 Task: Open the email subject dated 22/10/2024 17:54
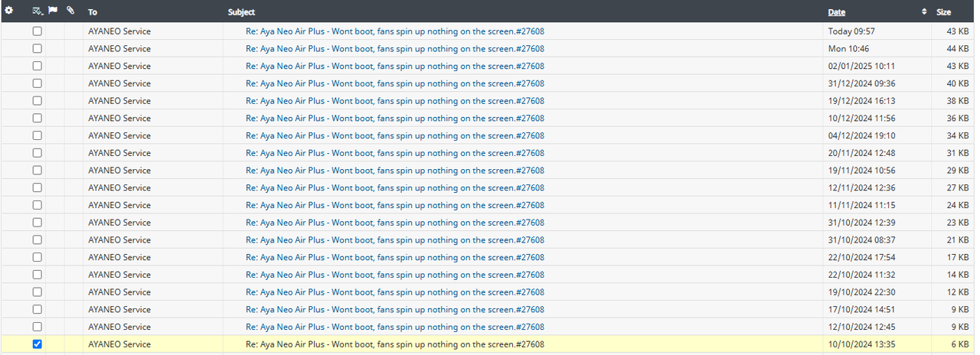point(395,257)
